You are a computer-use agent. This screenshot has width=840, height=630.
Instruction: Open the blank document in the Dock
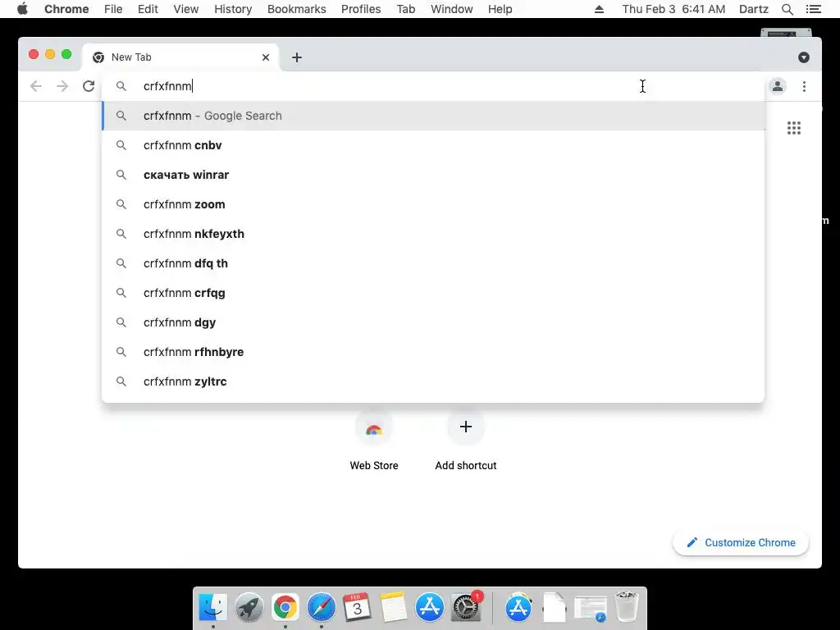(555, 608)
